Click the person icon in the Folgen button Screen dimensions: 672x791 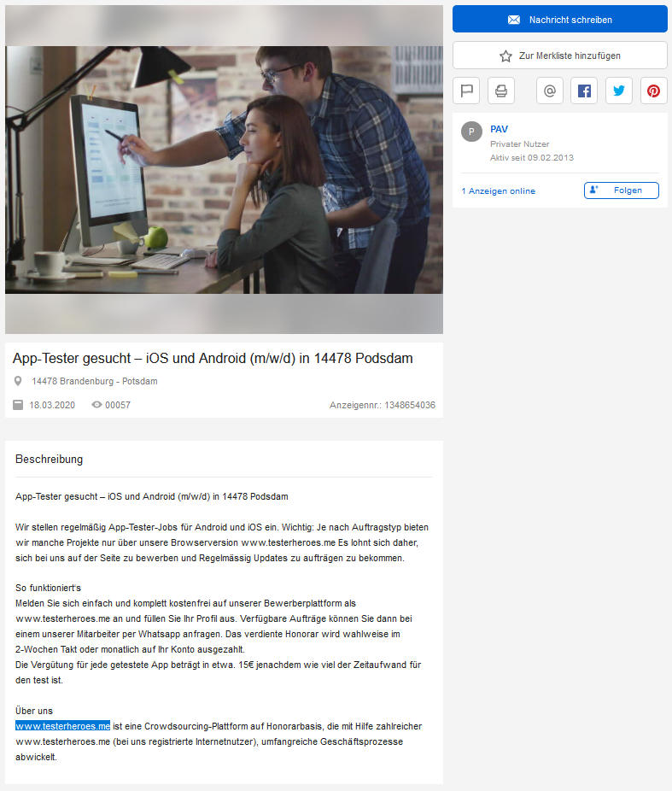point(593,190)
